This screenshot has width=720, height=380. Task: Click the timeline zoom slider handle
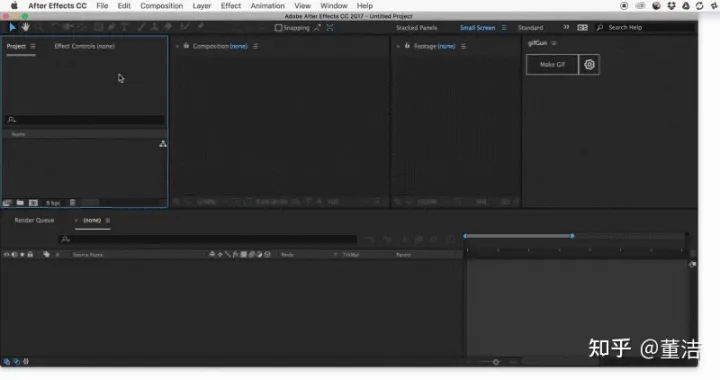point(496,362)
